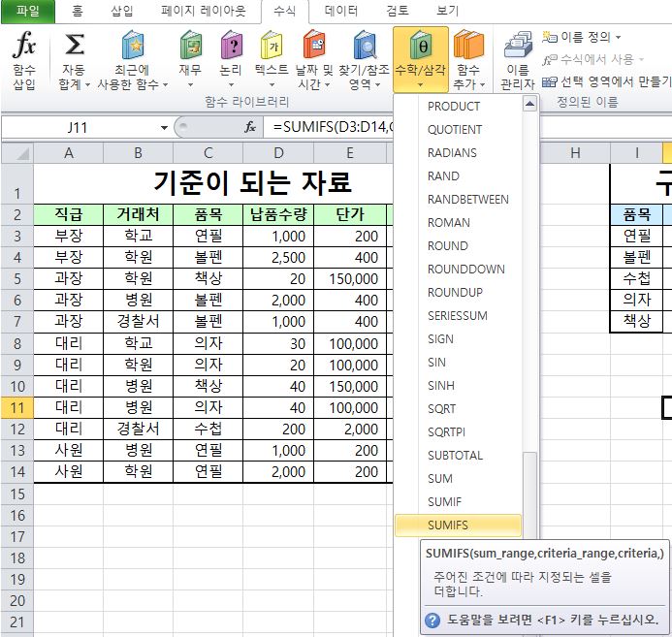Open More Functions (함수 추가) icon
Image resolution: width=672 pixels, height=637 pixels.
tap(468, 45)
